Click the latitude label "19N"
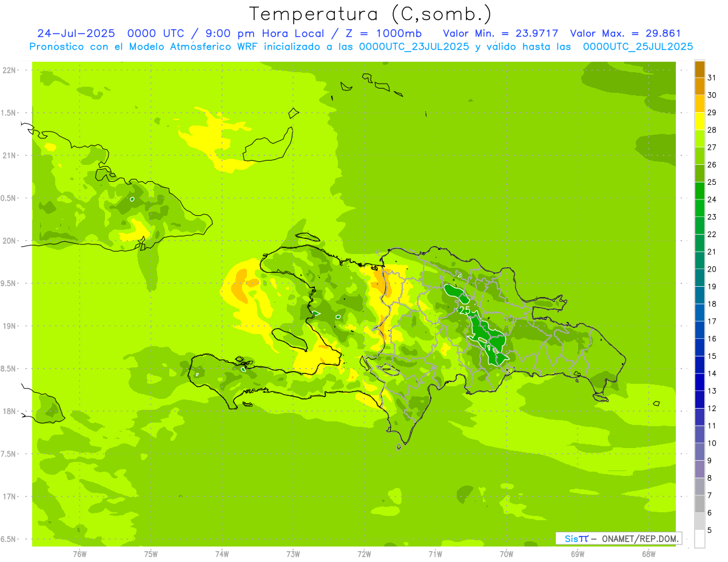The image size is (728, 562). tap(10, 326)
